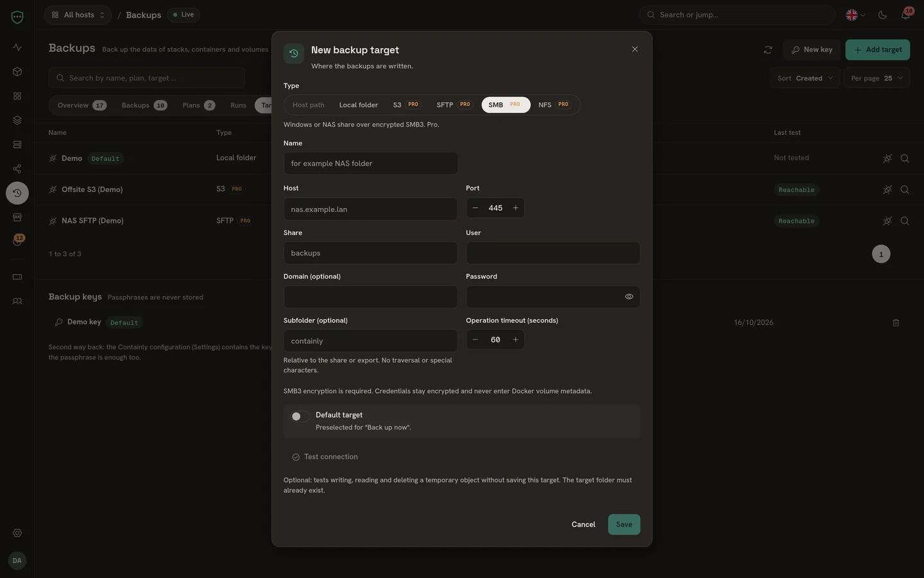Select NFS target type

[554, 105]
